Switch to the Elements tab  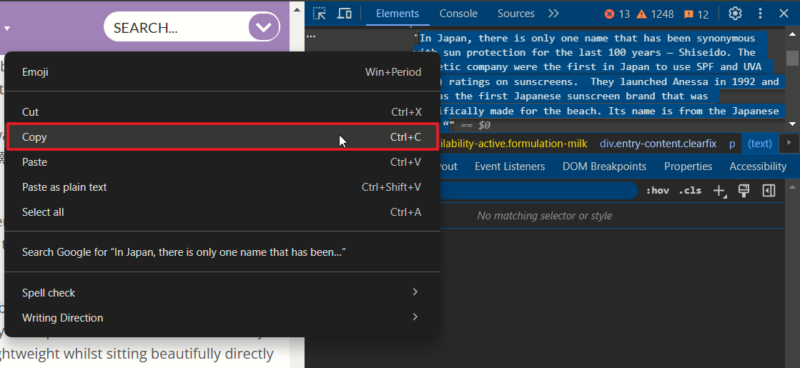point(397,14)
